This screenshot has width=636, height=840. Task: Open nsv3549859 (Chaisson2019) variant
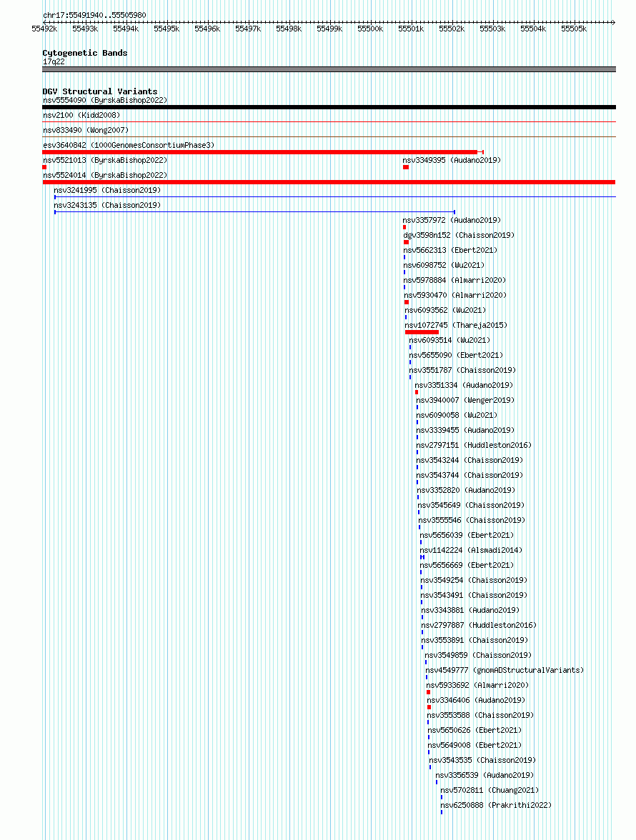[478, 655]
